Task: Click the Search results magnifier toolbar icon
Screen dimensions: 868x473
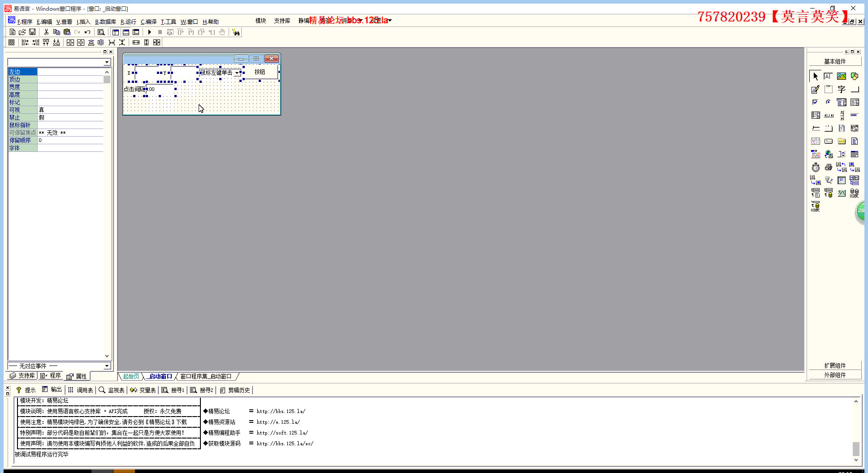Action: (101, 32)
